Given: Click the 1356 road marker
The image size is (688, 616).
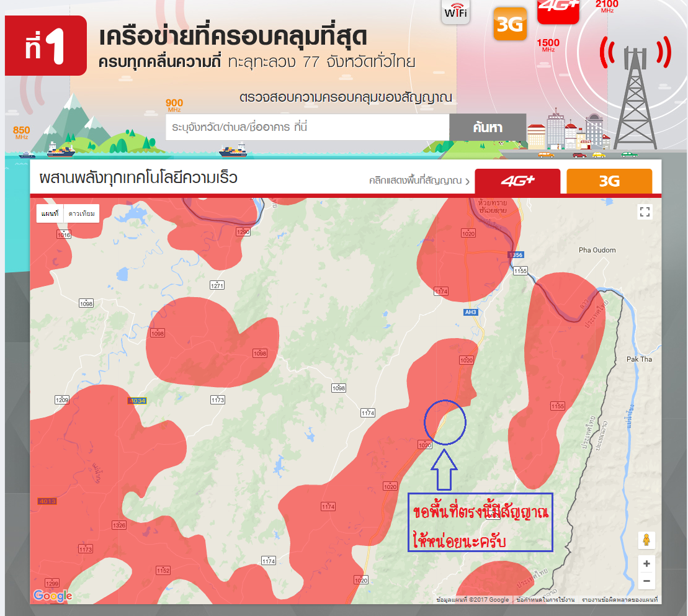Looking at the screenshot, I should coord(516,255).
